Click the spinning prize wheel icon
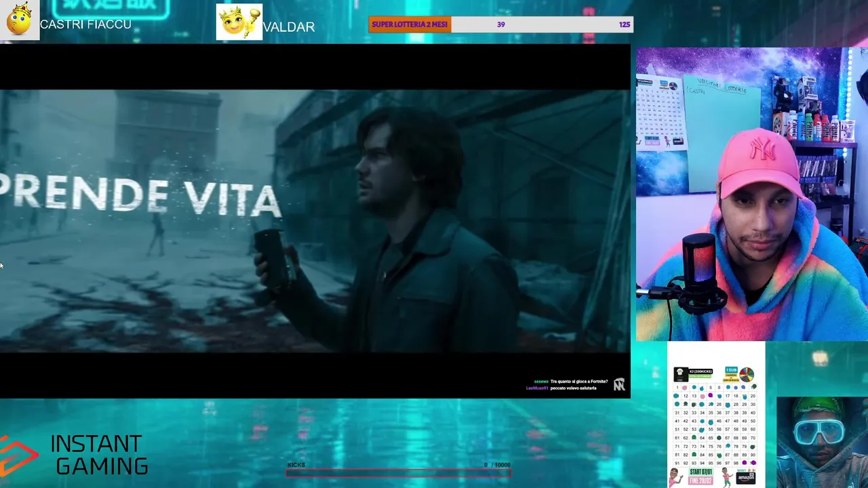The height and width of the screenshot is (488, 868). pos(747,375)
